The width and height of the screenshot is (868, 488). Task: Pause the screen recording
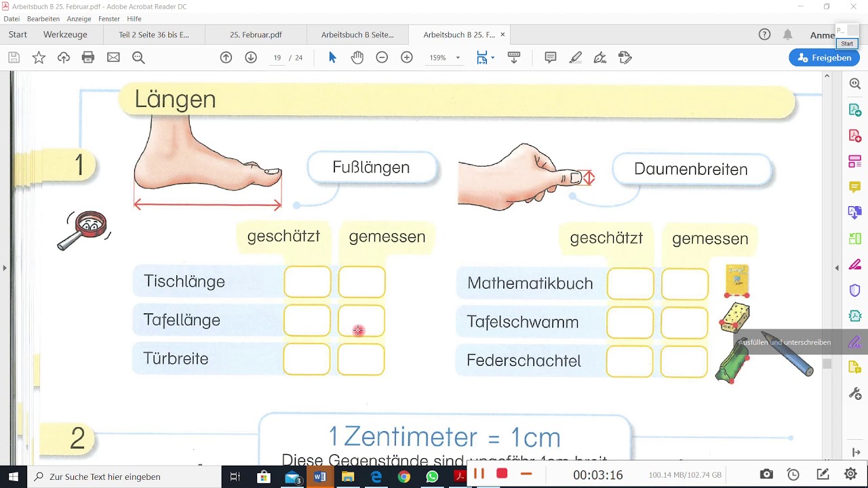(x=479, y=474)
